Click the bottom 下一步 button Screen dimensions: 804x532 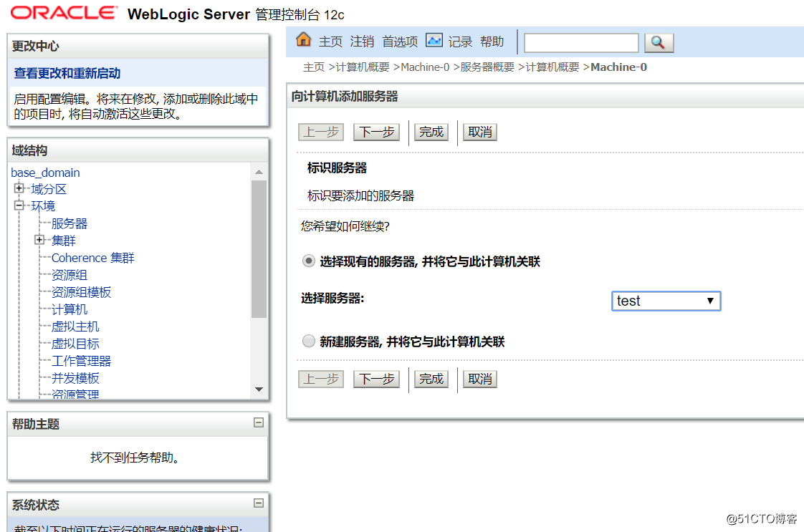point(376,379)
